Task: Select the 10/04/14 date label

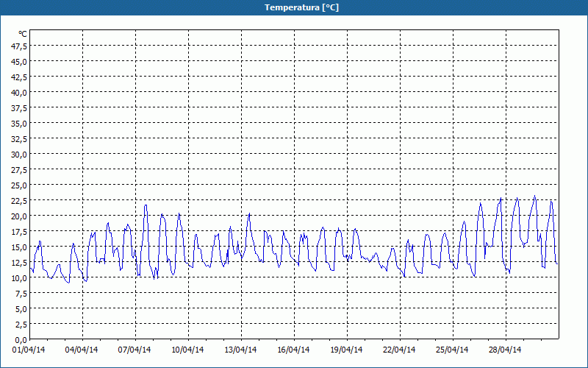Action: pyautogui.click(x=187, y=350)
